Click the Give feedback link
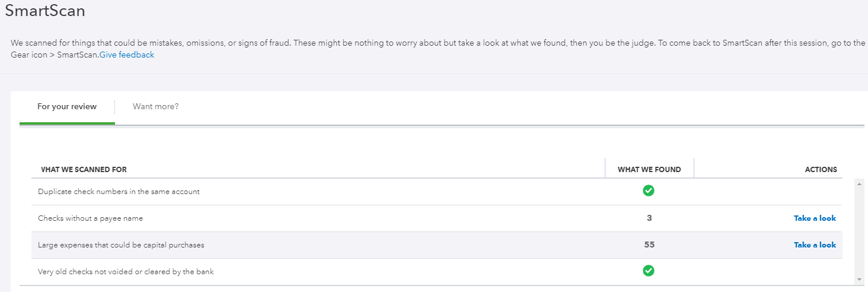The image size is (868, 292). (x=127, y=55)
